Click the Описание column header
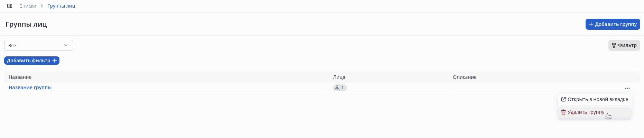This screenshot has width=644, height=138. 465,77
